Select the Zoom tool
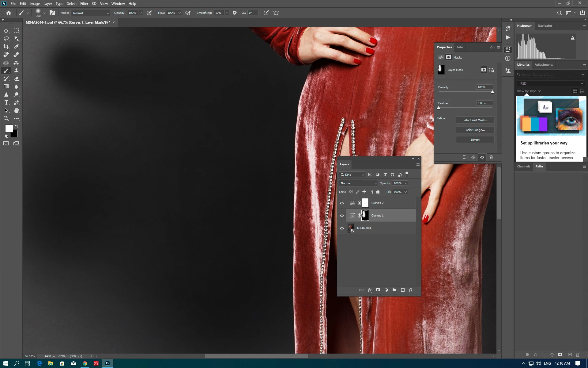The image size is (588, 368). (6, 118)
